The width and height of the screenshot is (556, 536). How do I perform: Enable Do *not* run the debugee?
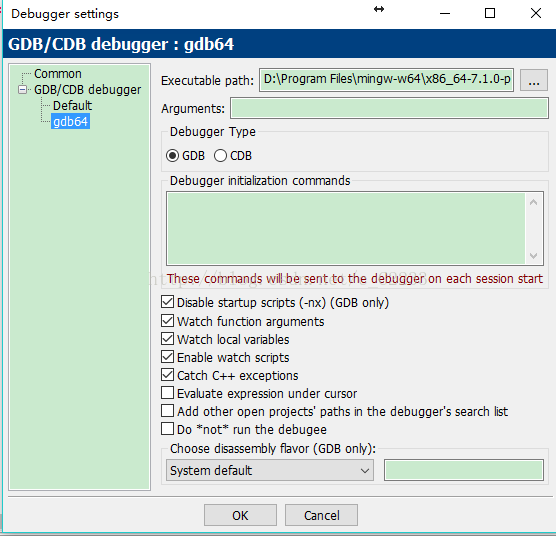click(x=167, y=429)
